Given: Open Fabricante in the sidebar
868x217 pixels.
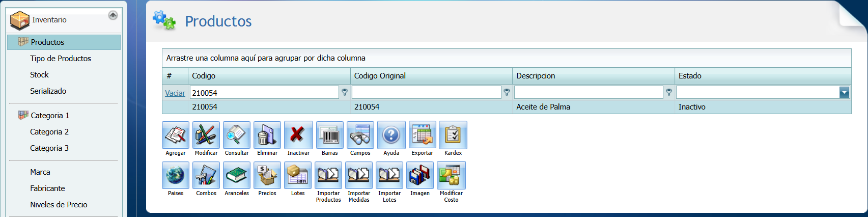Looking at the screenshot, I should tap(47, 188).
